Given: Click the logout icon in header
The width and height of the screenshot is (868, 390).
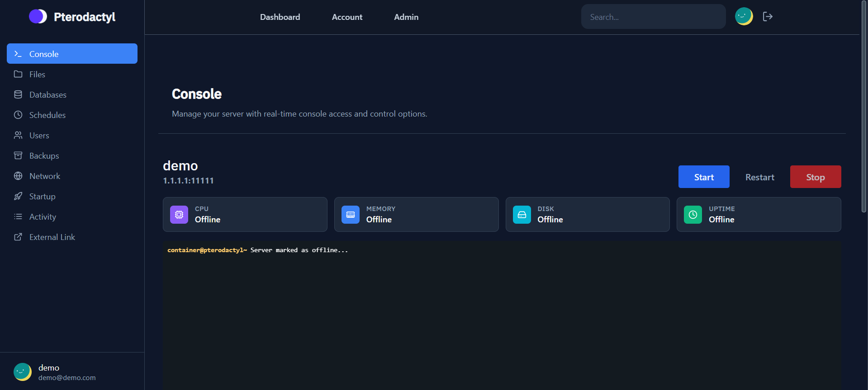Looking at the screenshot, I should pos(768,17).
